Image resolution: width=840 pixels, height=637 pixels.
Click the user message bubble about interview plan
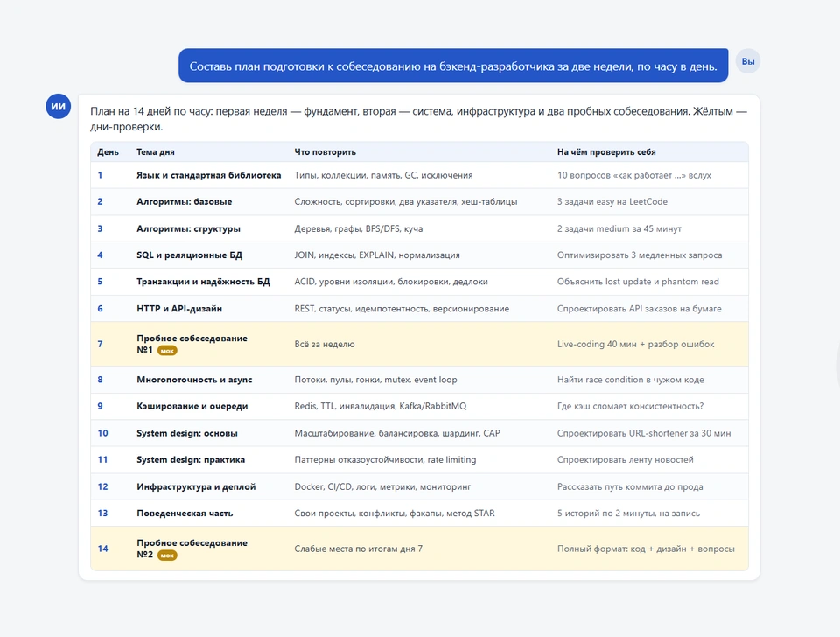pyautogui.click(x=453, y=66)
